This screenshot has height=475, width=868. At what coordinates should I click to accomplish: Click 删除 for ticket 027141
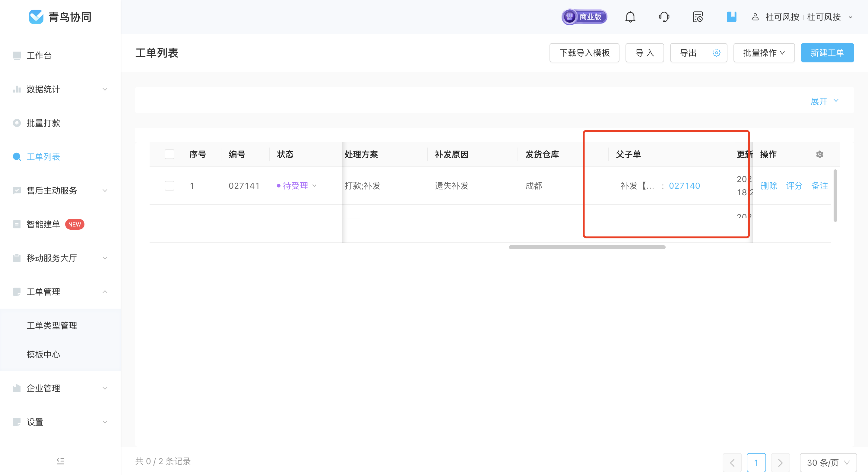(769, 185)
